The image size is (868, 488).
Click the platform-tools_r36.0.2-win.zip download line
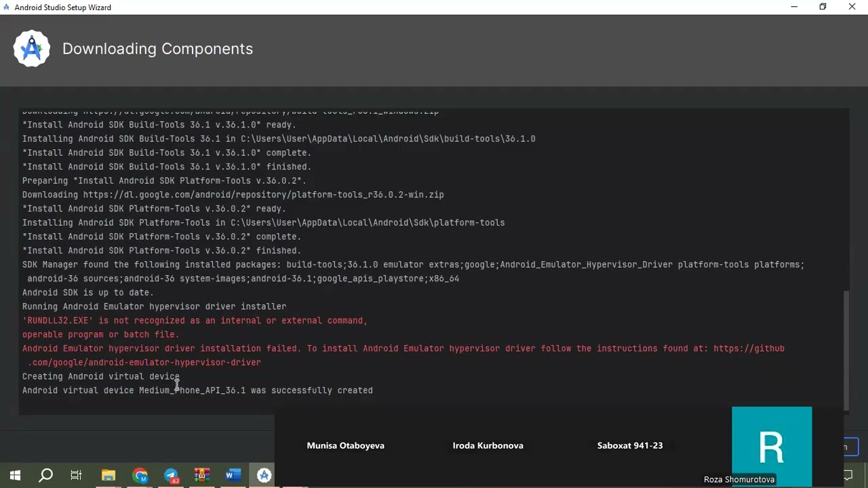233,195
